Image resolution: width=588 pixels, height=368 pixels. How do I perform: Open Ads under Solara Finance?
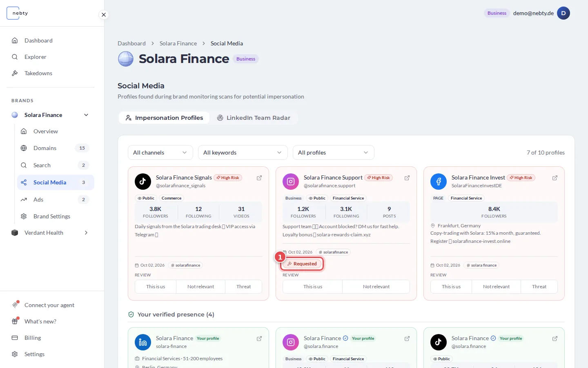coord(56,200)
